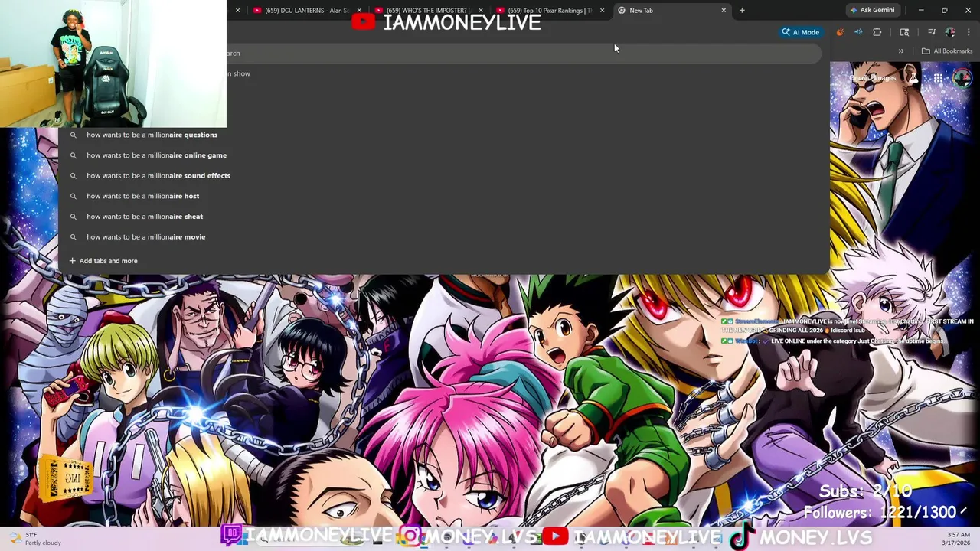The image size is (980, 551).
Task: Click the AI Mode button
Action: 800,32
